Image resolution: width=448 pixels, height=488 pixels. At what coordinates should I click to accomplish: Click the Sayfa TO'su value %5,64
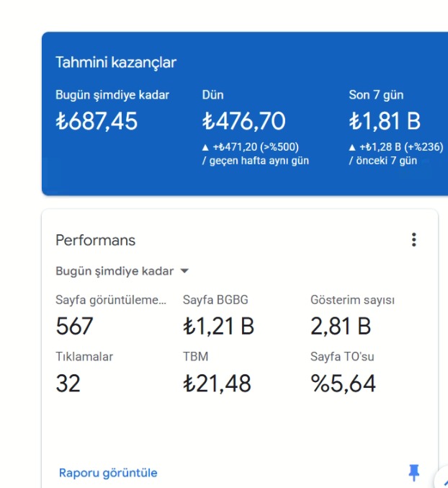(x=343, y=383)
